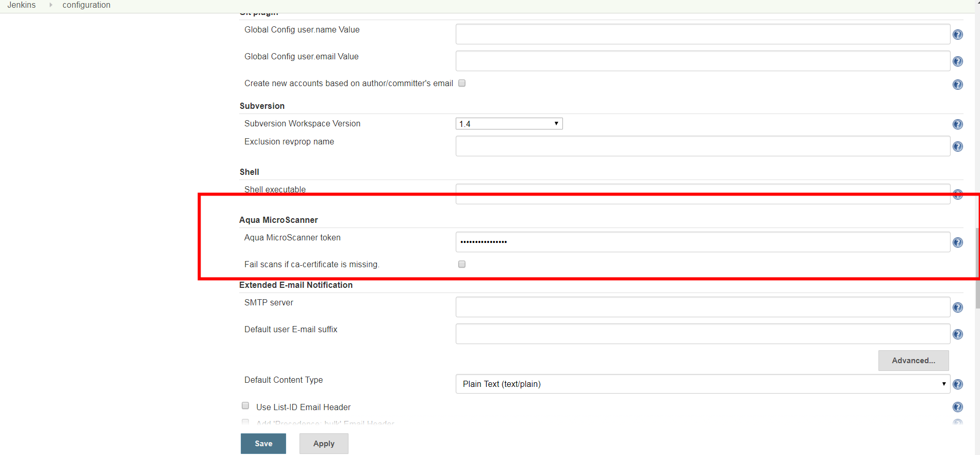Go to Jenkins breadcrumb link
Viewport: 980px width, 455px height.
[x=22, y=5]
